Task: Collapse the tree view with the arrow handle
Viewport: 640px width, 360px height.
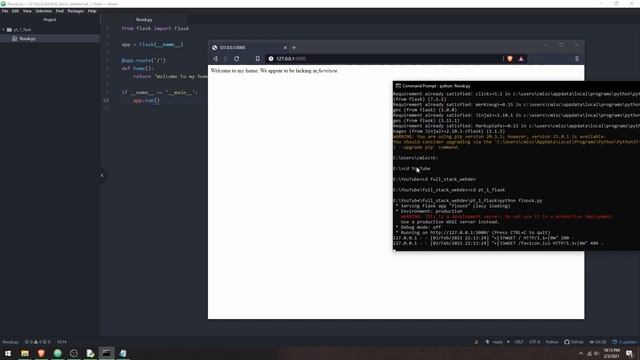Action: [102, 176]
